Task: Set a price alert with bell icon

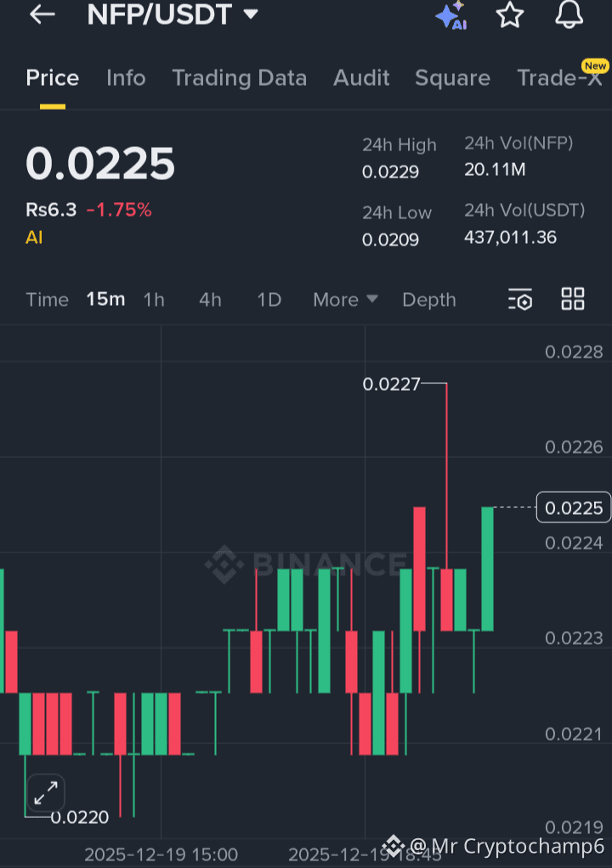Action: (x=569, y=15)
